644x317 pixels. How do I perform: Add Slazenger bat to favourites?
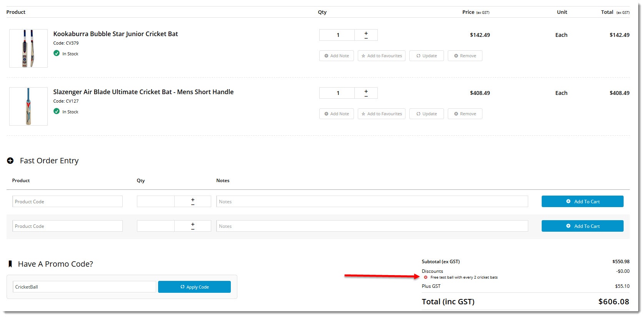tap(382, 114)
